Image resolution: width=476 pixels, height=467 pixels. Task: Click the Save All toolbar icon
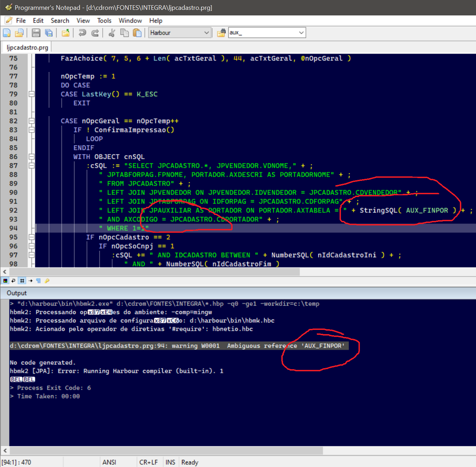pos(49,33)
